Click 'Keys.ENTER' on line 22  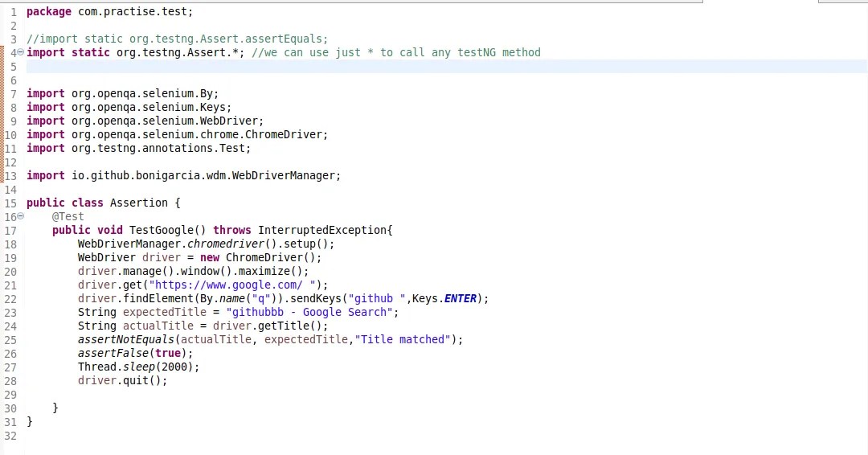pyautogui.click(x=444, y=298)
